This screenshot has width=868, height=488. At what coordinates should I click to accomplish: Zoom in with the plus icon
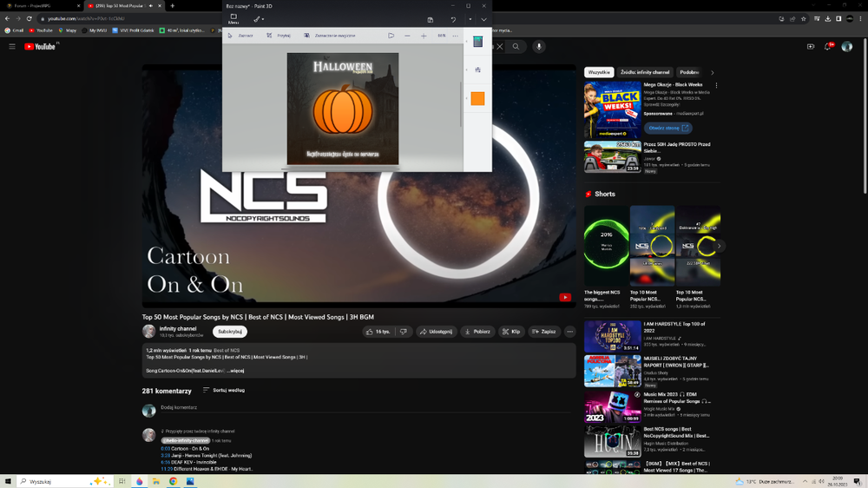click(x=424, y=36)
